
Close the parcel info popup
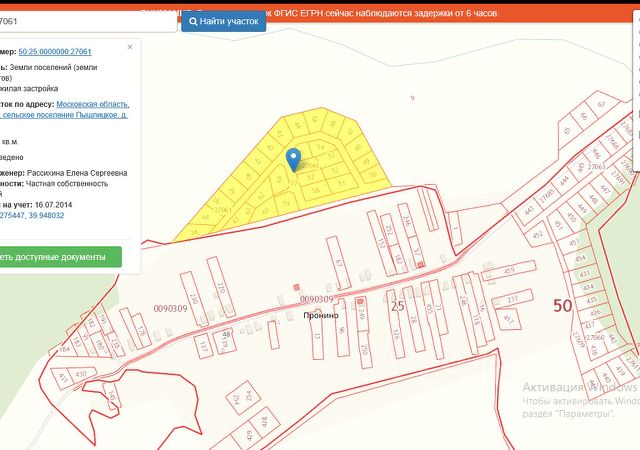[x=129, y=47]
